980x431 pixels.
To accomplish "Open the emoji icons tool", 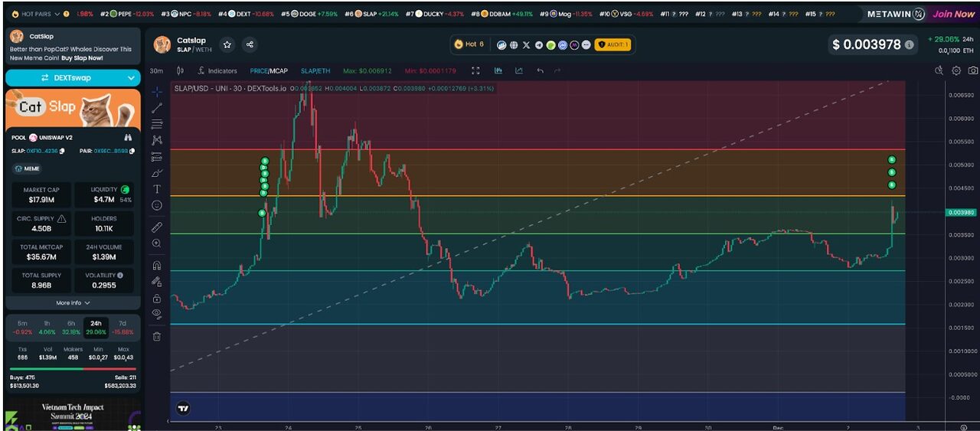I will (x=157, y=205).
